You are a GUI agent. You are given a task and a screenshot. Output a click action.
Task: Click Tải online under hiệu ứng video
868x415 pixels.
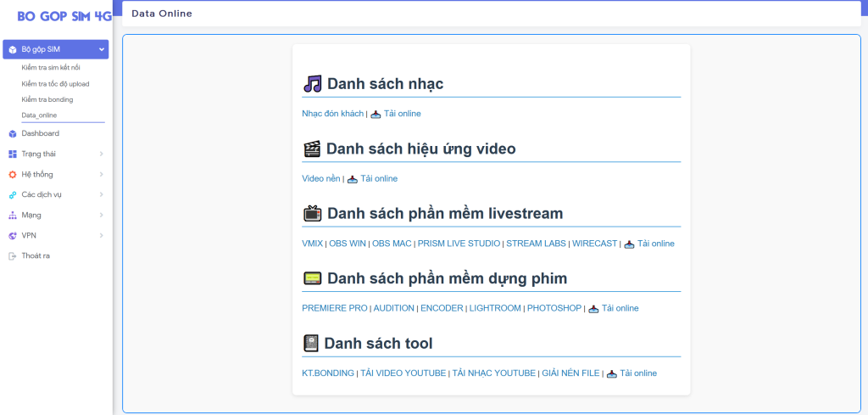pyautogui.click(x=379, y=178)
